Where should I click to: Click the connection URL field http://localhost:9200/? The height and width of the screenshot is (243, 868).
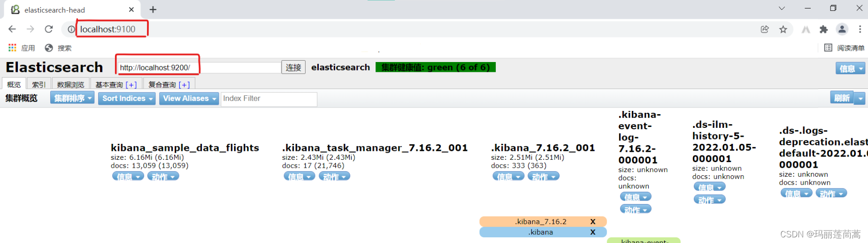click(x=199, y=68)
